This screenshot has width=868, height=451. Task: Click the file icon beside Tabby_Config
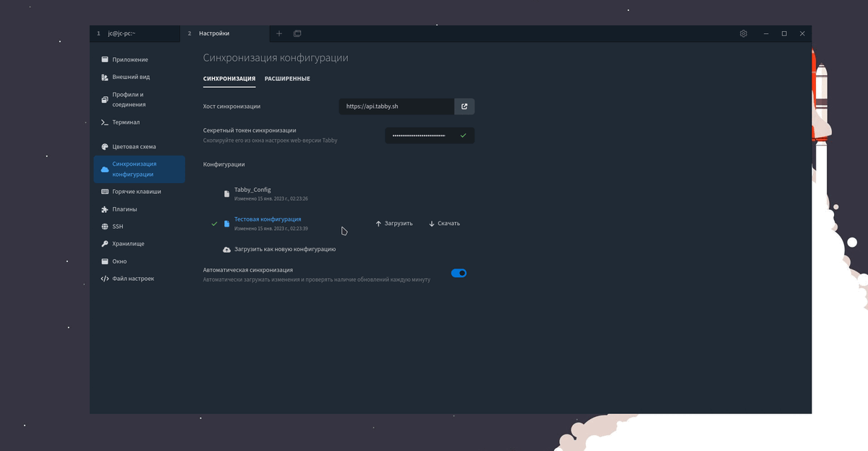(226, 194)
